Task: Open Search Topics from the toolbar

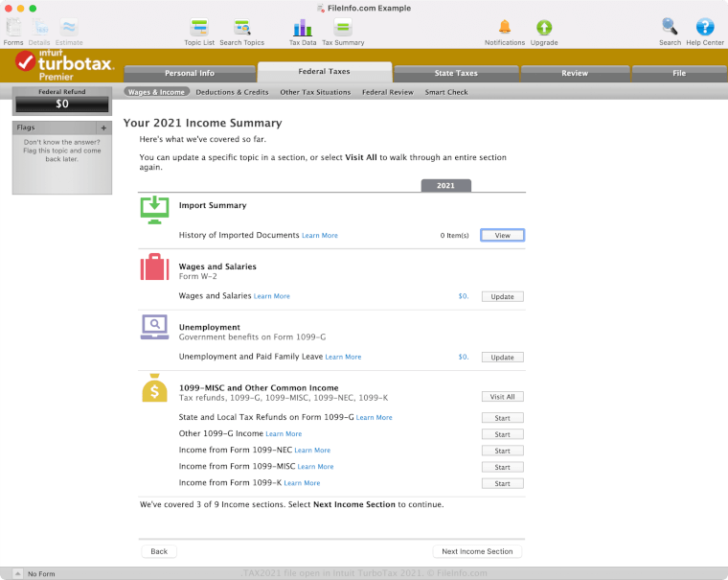Action: click(241, 28)
